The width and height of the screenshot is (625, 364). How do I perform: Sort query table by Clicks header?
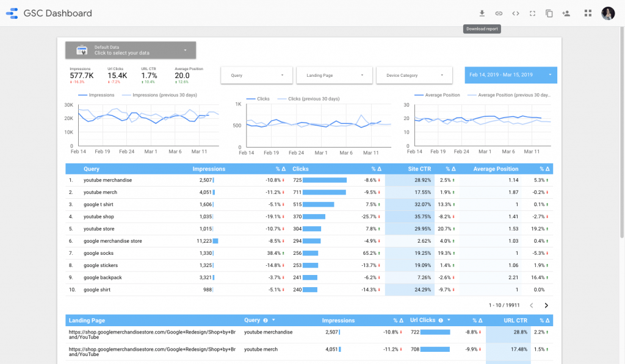[300, 169]
